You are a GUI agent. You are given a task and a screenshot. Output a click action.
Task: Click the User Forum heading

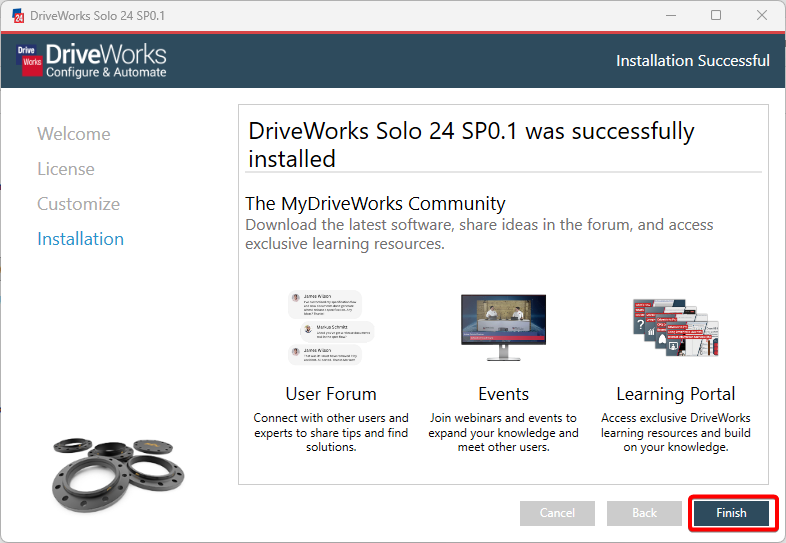[x=331, y=394]
